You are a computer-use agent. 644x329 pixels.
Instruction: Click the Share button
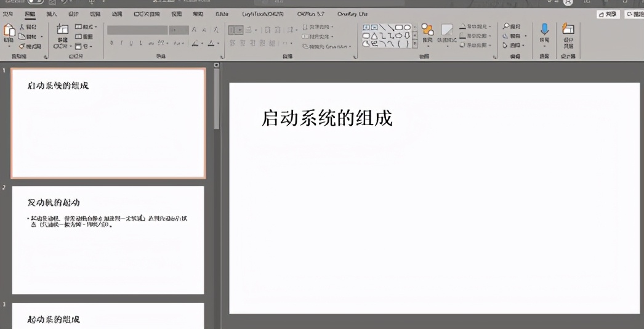(608, 14)
